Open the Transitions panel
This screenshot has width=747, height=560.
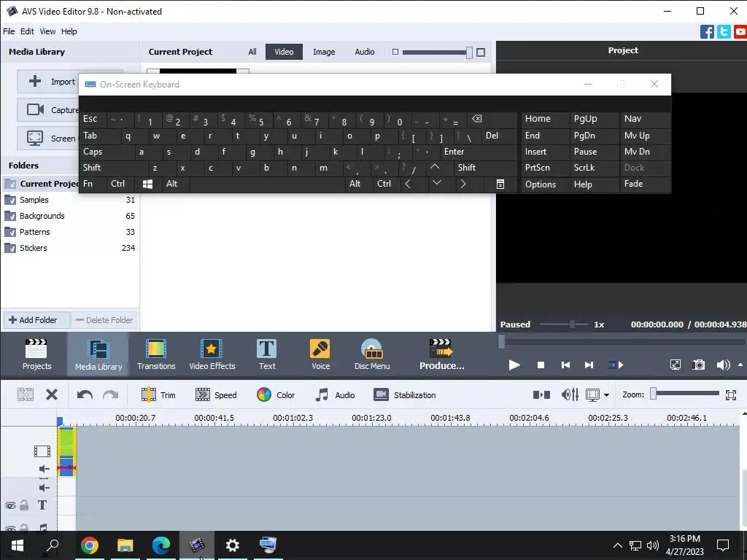pyautogui.click(x=156, y=354)
